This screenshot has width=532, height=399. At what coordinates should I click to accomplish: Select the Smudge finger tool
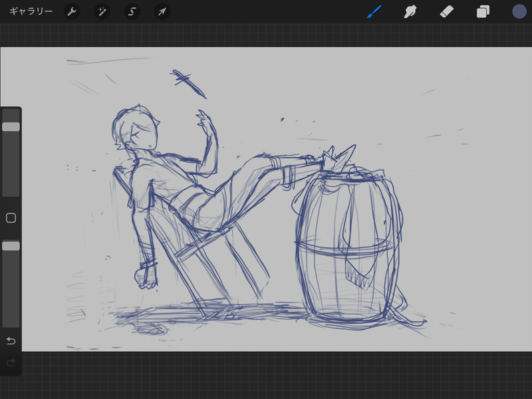point(410,11)
